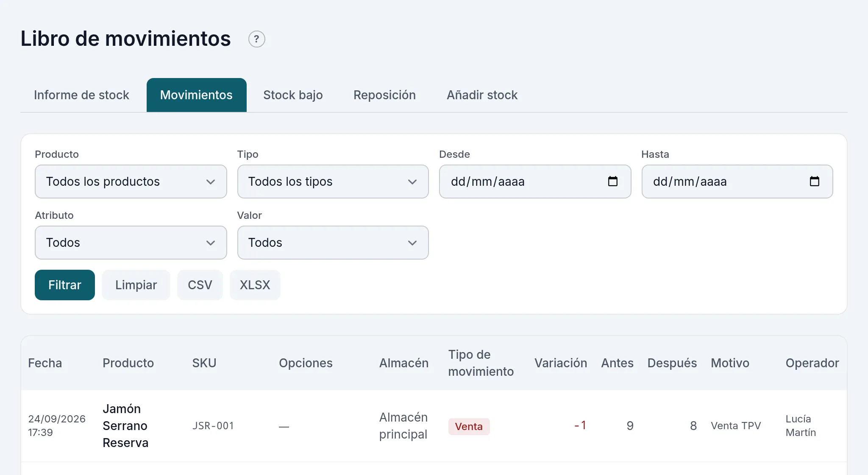The height and width of the screenshot is (475, 868).
Task: Click the Motivo column header
Action: (730, 363)
